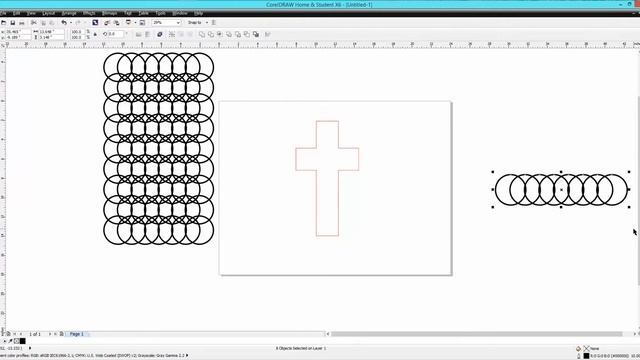640x360 pixels.
Task: Click the Application launcher icon
Action: (128, 23)
